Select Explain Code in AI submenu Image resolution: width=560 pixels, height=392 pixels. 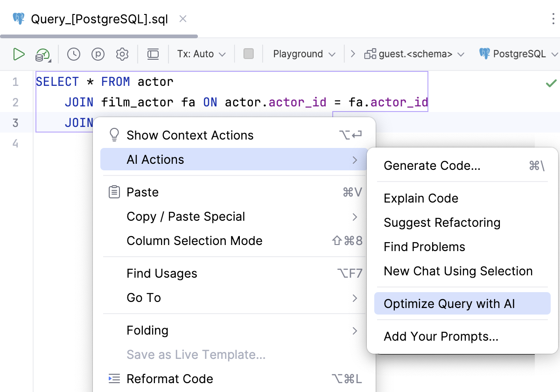click(462, 198)
